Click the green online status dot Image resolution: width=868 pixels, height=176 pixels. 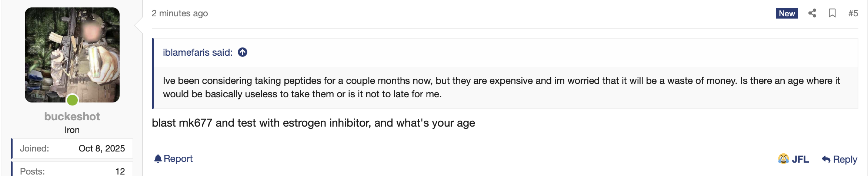(x=73, y=100)
